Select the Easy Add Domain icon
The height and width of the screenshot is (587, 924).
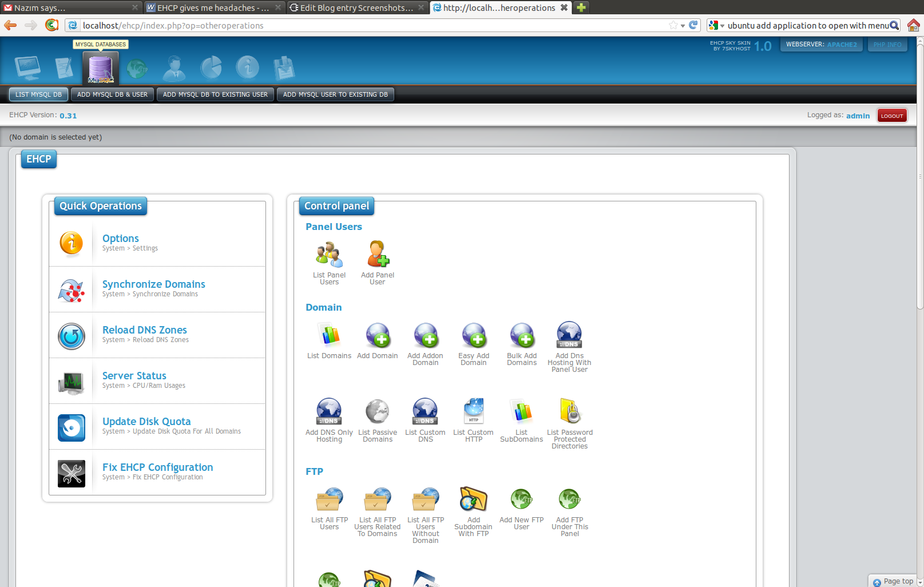tap(474, 335)
